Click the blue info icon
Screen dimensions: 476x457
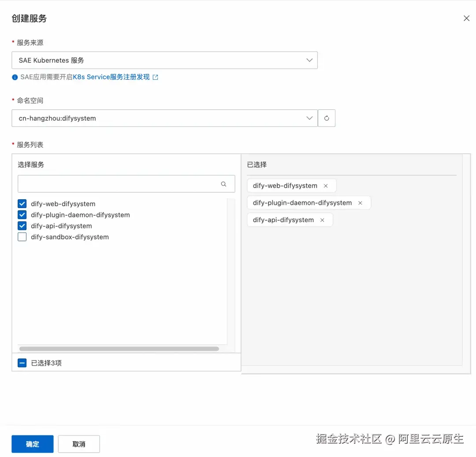[15, 78]
